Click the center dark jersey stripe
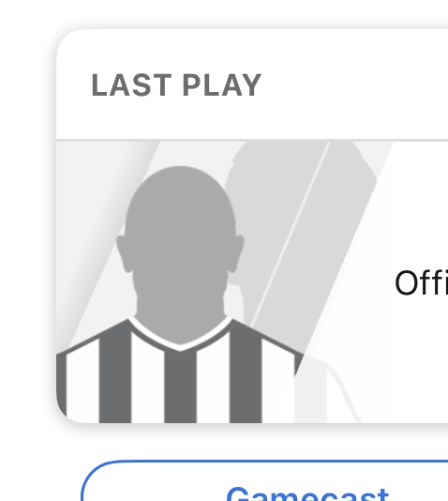The height and width of the screenshot is (501, 448). click(x=180, y=385)
